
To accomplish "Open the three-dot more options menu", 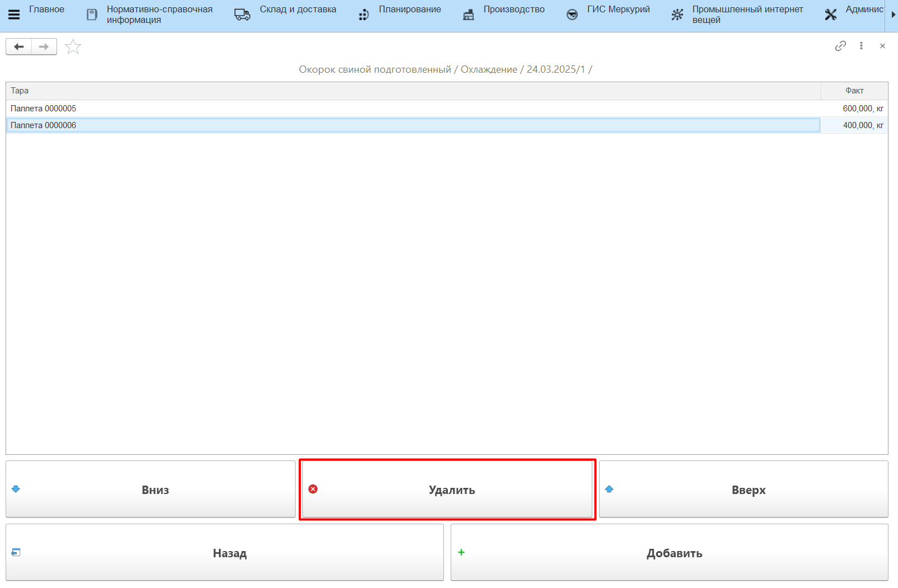I will (861, 46).
